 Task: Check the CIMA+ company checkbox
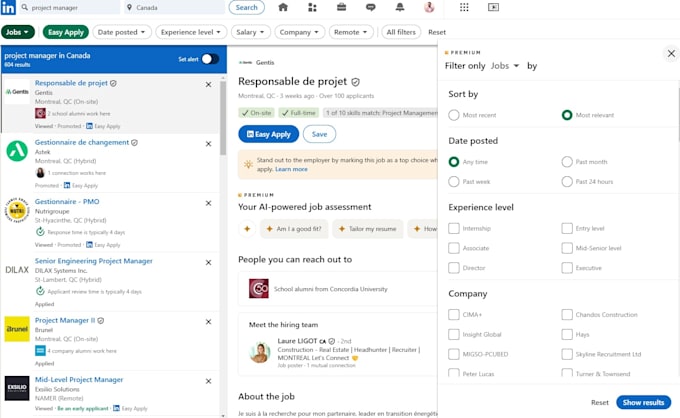tap(454, 314)
